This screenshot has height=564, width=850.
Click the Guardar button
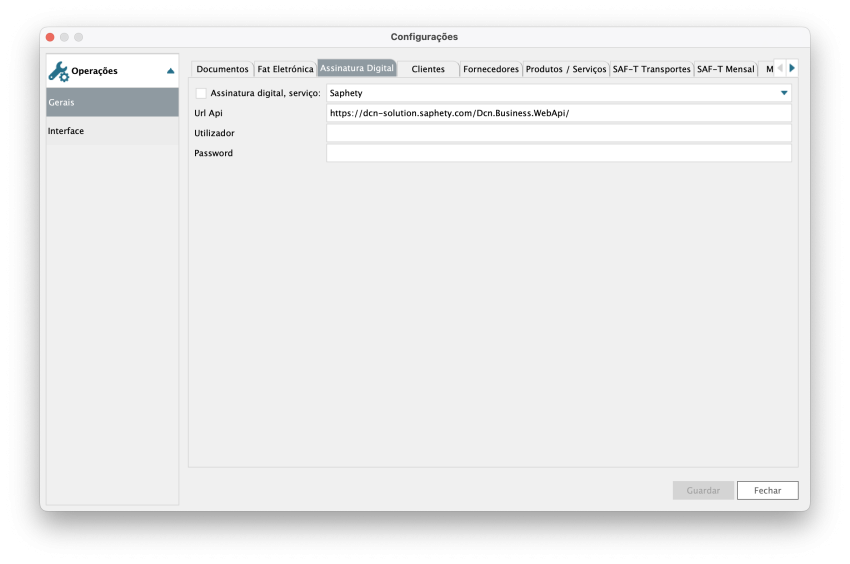tap(703, 491)
